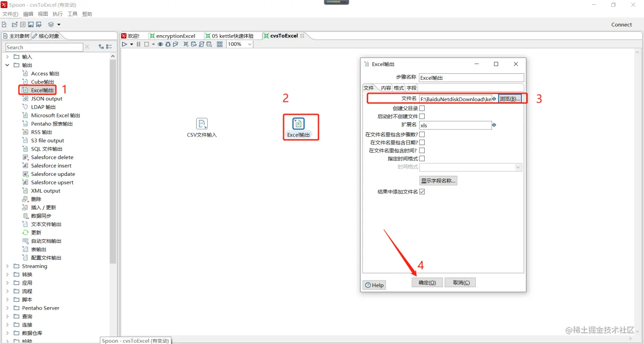Click the get SQL icon
644x344 pixels.
click(201, 44)
